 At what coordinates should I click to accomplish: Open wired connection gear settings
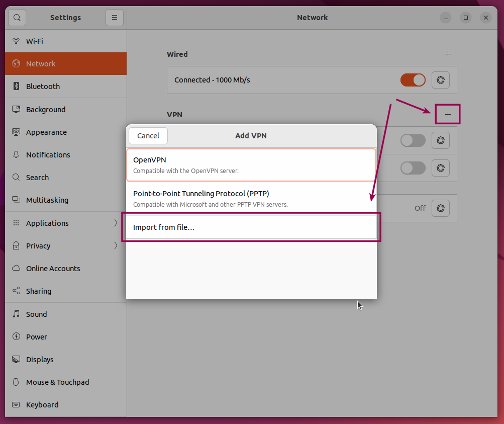pos(441,80)
